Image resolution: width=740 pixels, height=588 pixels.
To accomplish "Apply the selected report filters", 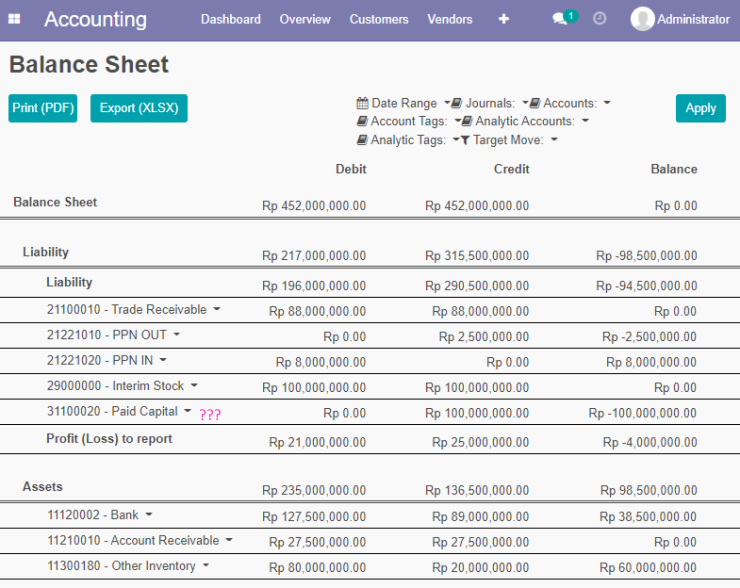I will (700, 108).
